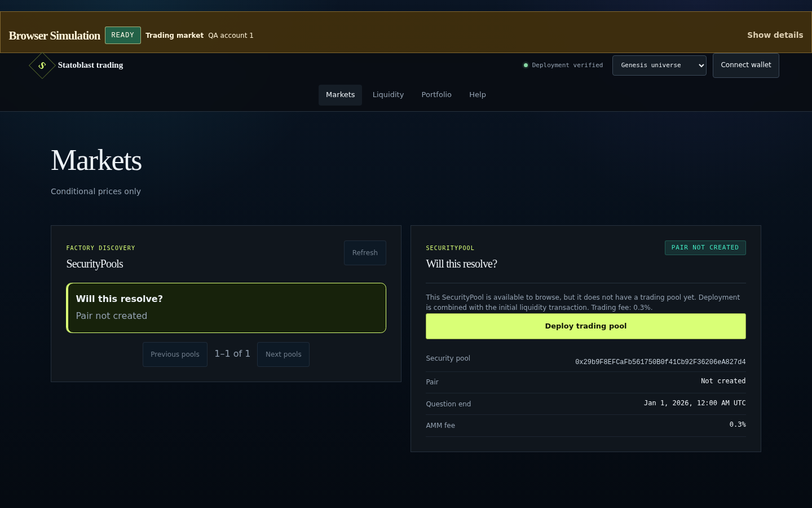
Task: Click the 'Conditional prices only' subtitle
Action: coord(96,191)
